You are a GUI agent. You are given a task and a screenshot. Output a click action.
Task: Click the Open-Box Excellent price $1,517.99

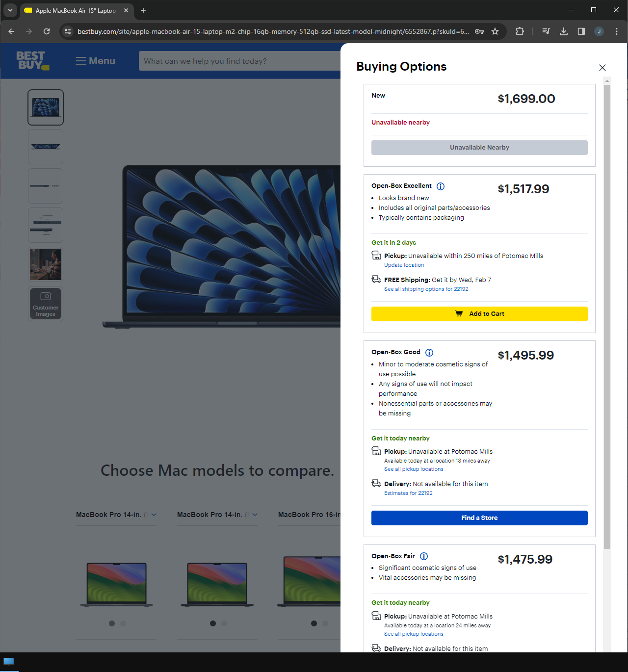click(x=523, y=189)
